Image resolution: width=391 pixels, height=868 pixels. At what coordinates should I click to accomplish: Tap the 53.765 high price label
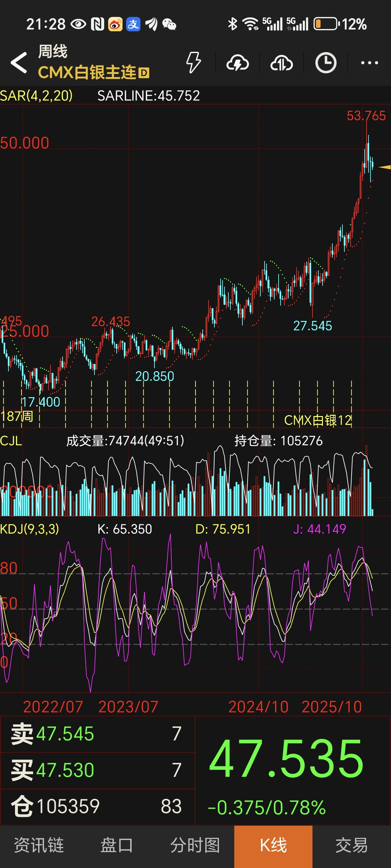pos(366,116)
